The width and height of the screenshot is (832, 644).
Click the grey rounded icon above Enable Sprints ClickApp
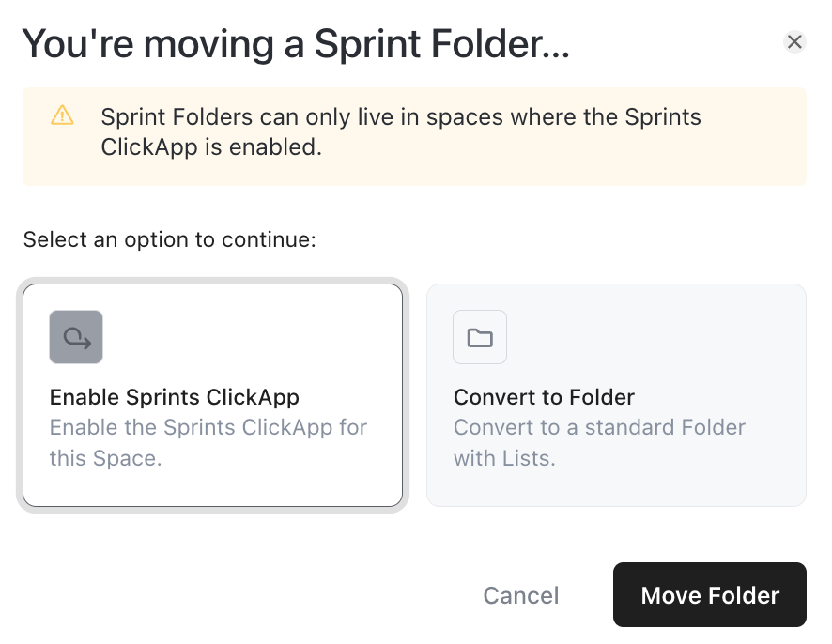pos(76,336)
